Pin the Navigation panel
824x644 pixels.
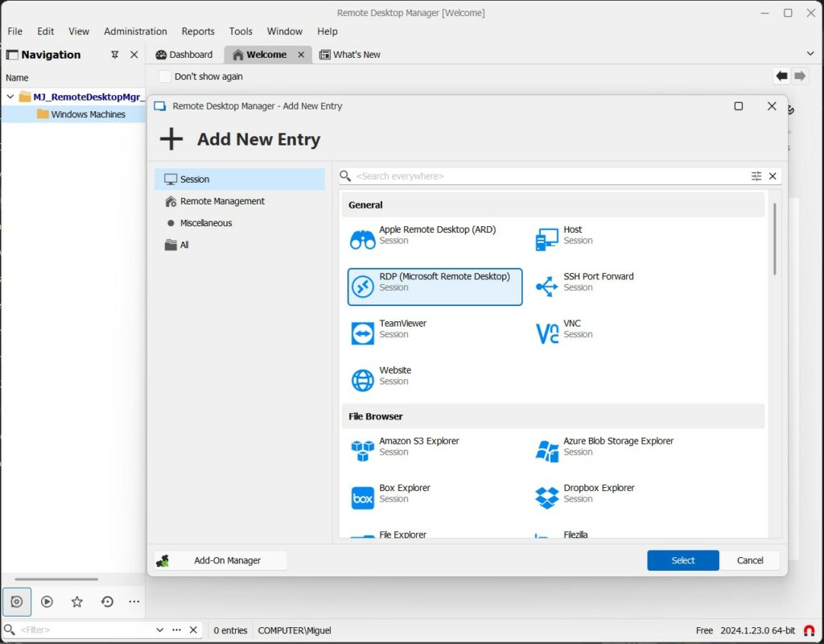point(114,55)
